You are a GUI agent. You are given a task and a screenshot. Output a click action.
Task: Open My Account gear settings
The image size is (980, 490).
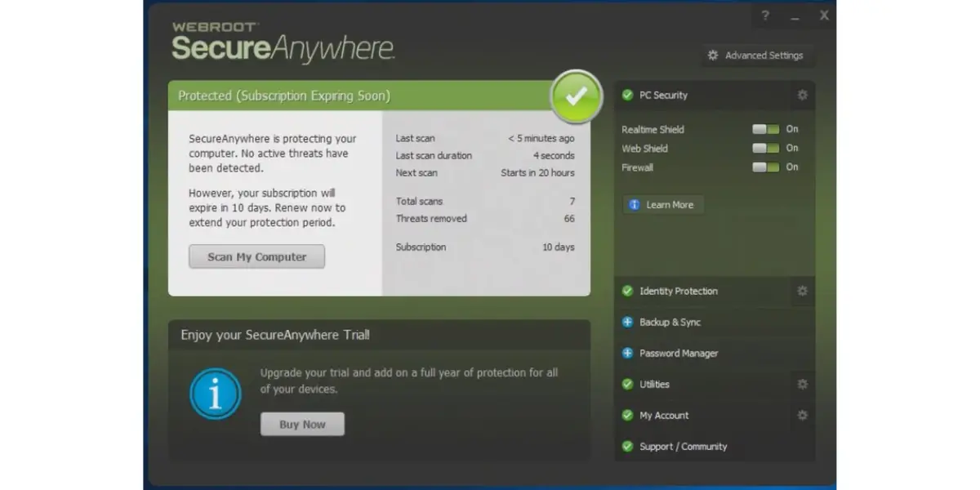[x=802, y=415]
